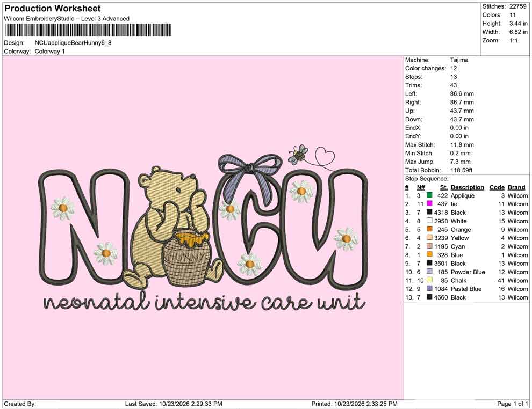Image resolution: width=532 pixels, height=409 pixels.
Task: Click 'Page 1 of 1' in the footer
Action: click(512, 404)
